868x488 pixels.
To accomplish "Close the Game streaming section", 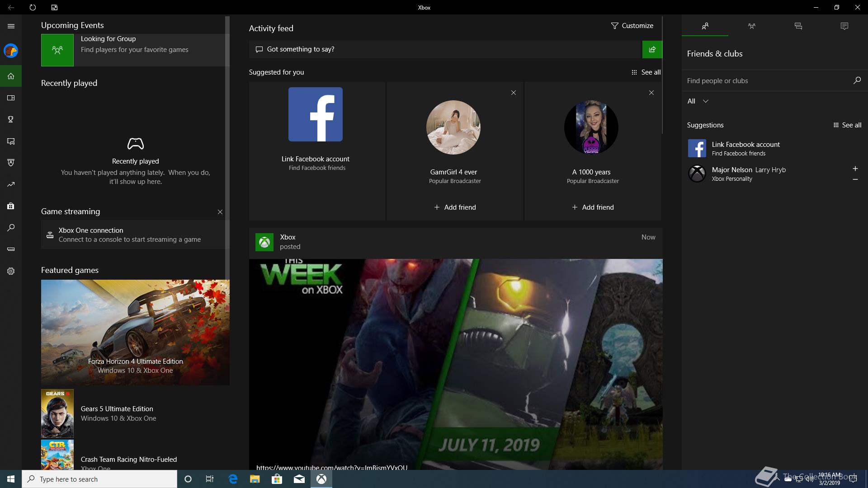I will coord(220,212).
